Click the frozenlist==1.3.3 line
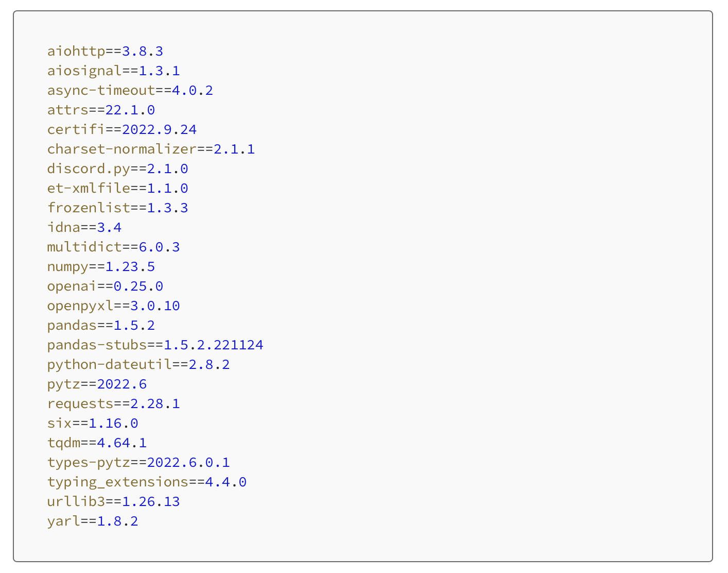The image size is (728, 573). point(117,208)
